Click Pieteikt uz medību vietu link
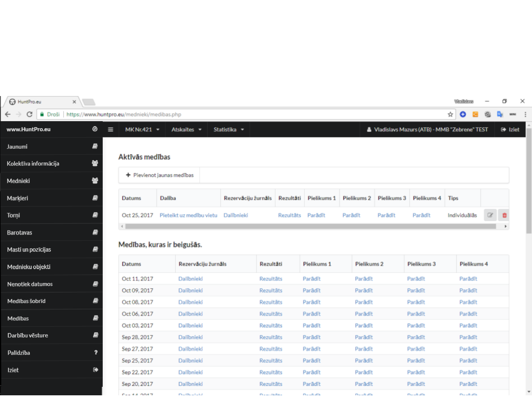This screenshot has height=399, width=532. [x=188, y=215]
